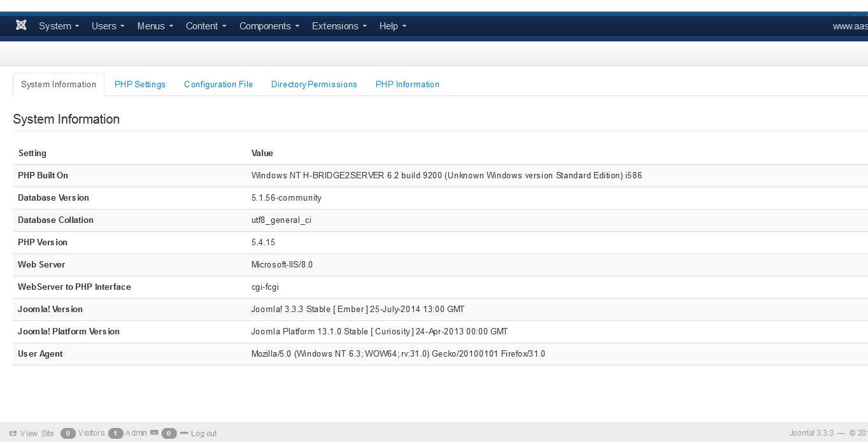Click the messages count badge
Screen dimensions: 868x442
tap(169, 433)
